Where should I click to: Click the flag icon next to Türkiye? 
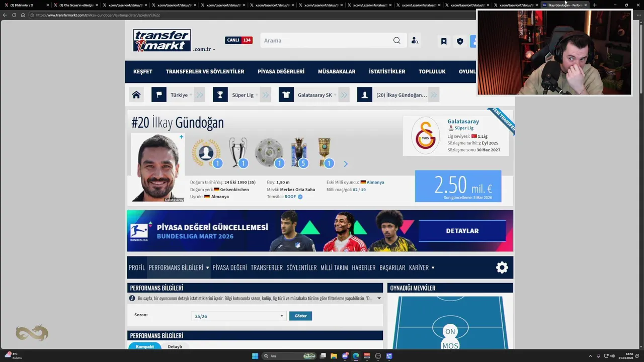[x=159, y=95]
